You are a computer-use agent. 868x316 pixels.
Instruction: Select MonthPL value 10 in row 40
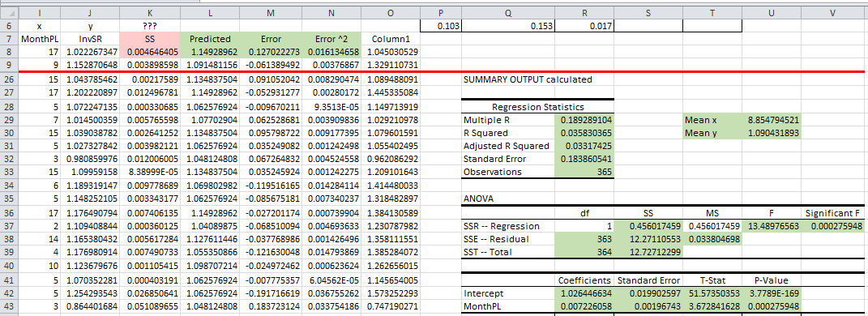pyautogui.click(x=39, y=266)
